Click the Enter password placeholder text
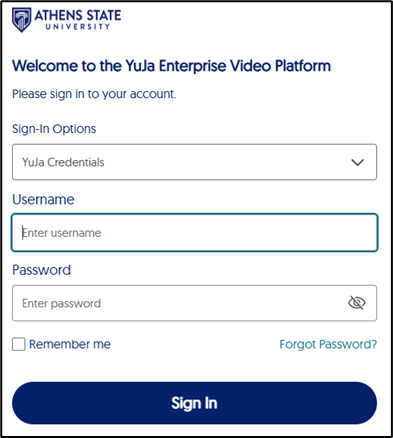Viewport: 393px width, 438px height. (x=62, y=303)
